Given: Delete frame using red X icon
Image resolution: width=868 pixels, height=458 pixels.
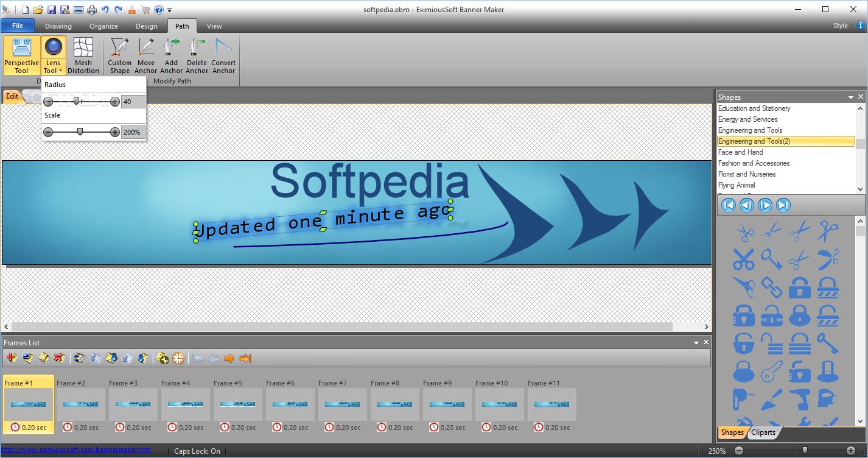Looking at the screenshot, I should pyautogui.click(x=60, y=358).
